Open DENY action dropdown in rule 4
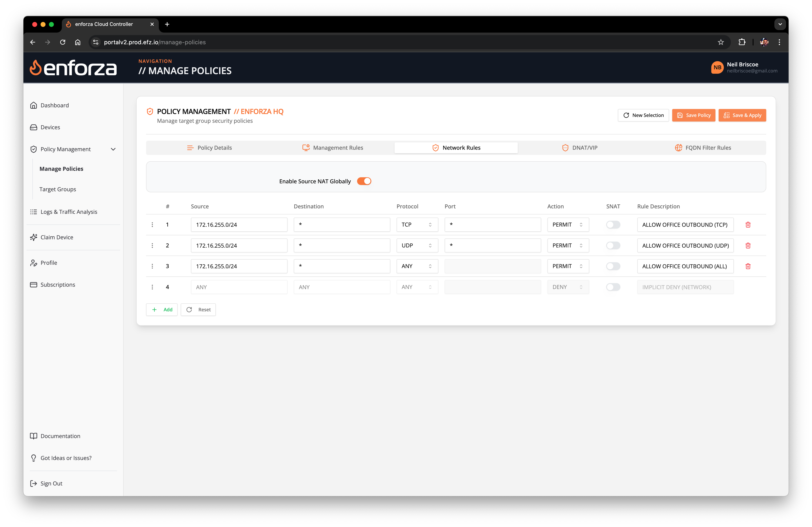 568,287
